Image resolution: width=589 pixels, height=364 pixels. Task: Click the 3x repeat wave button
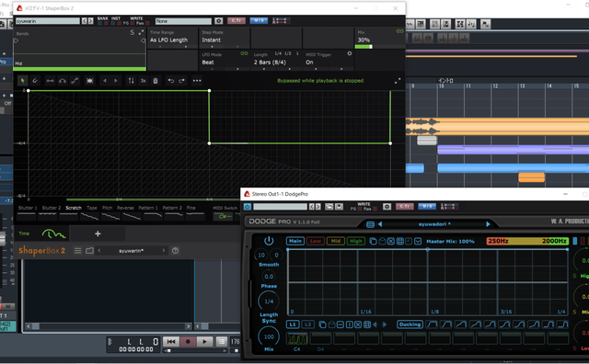pos(144,81)
